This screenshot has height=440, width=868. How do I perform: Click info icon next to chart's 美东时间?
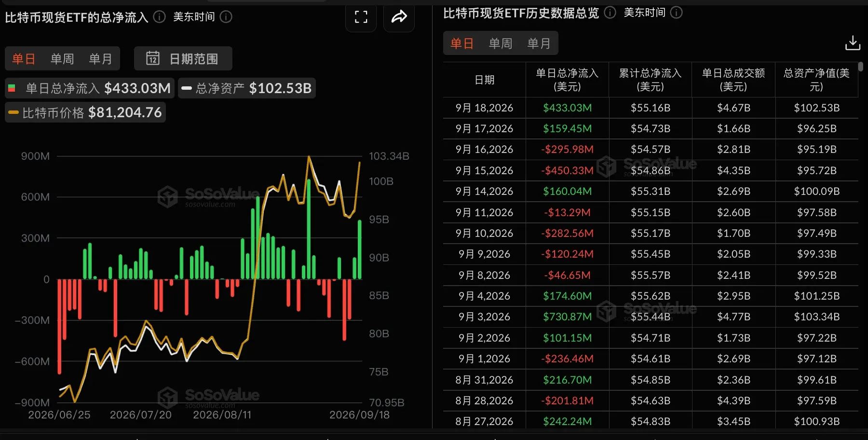click(226, 17)
